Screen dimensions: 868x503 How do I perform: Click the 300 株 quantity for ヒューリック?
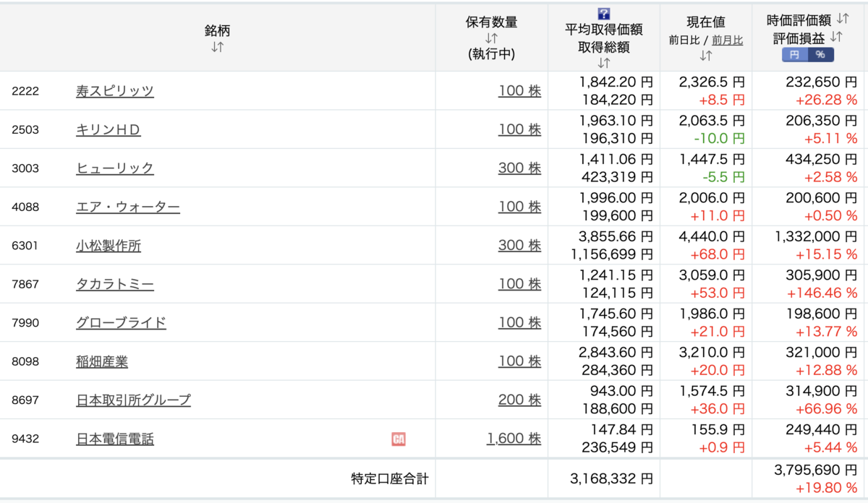pos(519,168)
